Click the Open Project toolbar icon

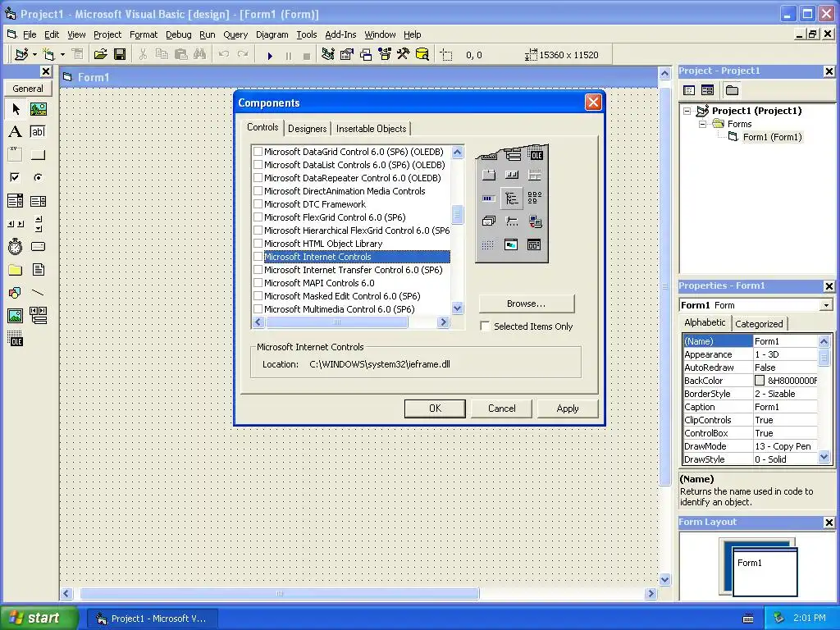[x=100, y=55]
